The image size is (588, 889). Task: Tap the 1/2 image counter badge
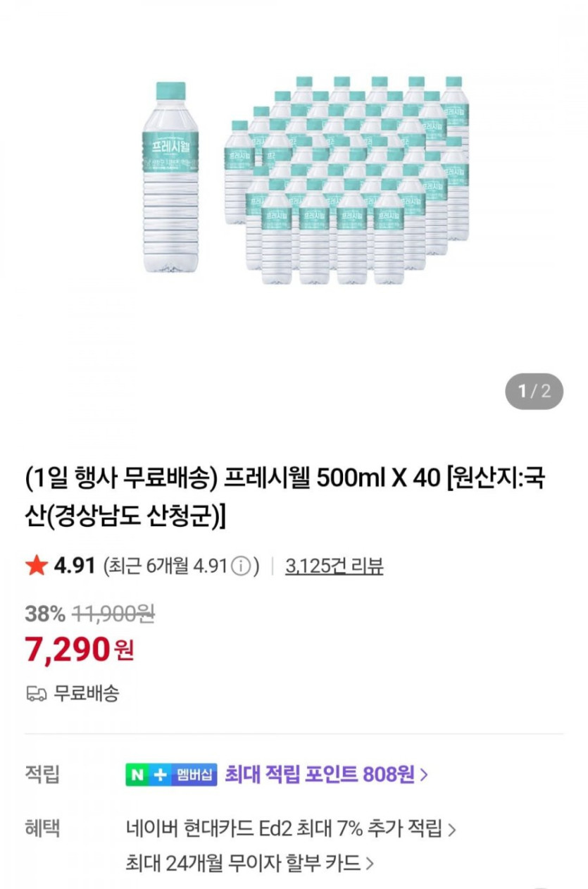534,391
